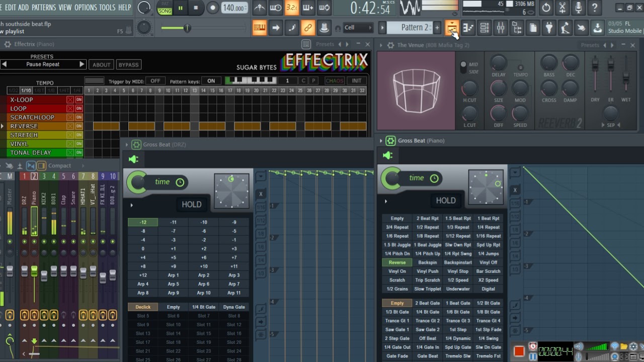This screenshot has width=644, height=362.
Task: Click the red record icon in system tray
Action: pos(519,350)
